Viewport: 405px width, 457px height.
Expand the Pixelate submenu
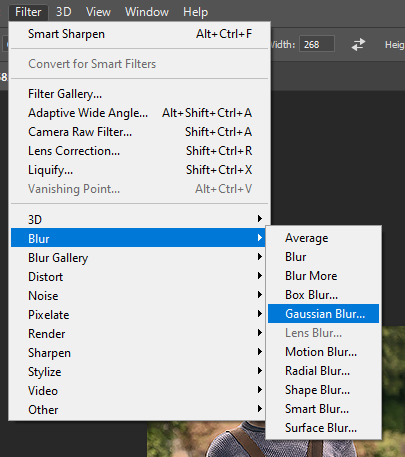[x=138, y=314]
